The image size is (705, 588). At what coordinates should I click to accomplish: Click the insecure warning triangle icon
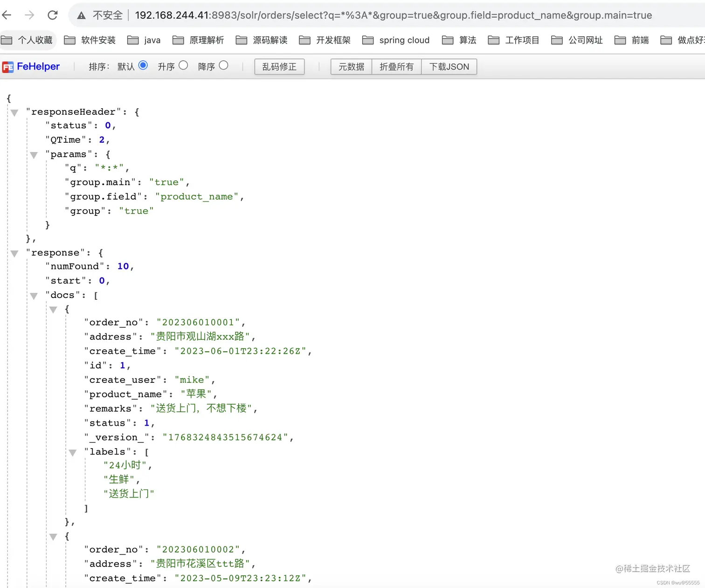[82, 15]
